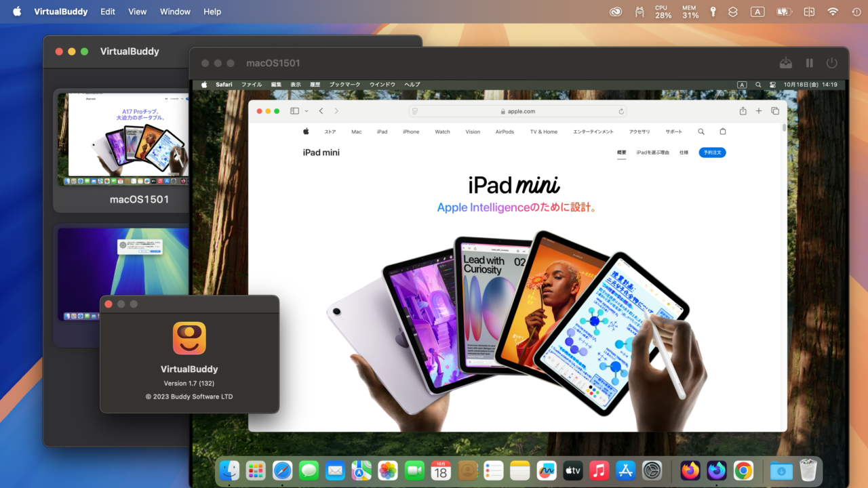Click the llama menu bar icon

639,12
